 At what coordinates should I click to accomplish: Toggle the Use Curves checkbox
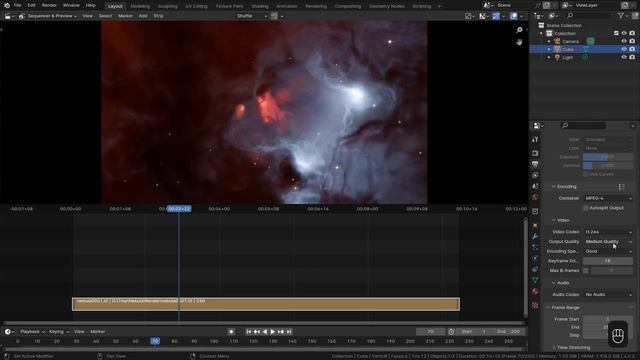[x=586, y=174]
